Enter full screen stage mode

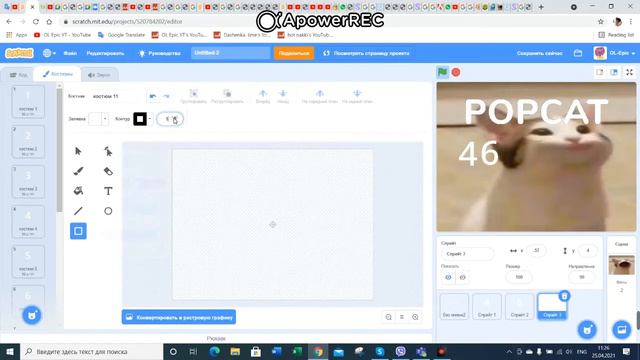click(629, 72)
